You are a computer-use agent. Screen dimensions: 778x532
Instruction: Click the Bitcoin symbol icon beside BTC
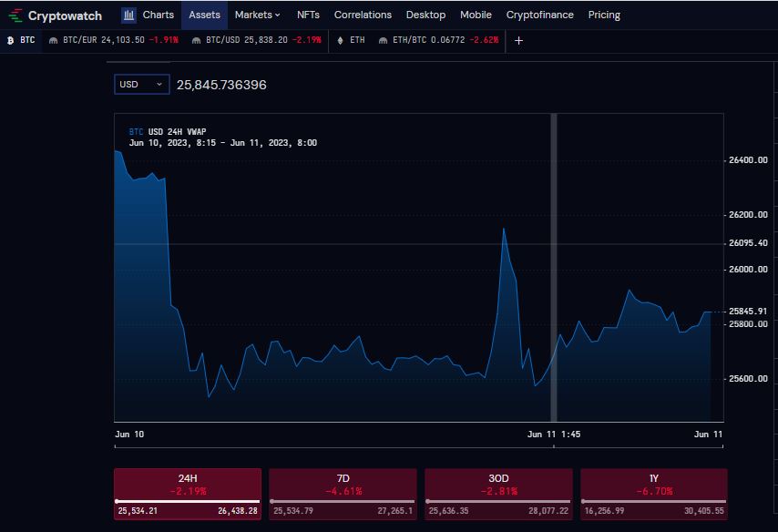coord(10,41)
